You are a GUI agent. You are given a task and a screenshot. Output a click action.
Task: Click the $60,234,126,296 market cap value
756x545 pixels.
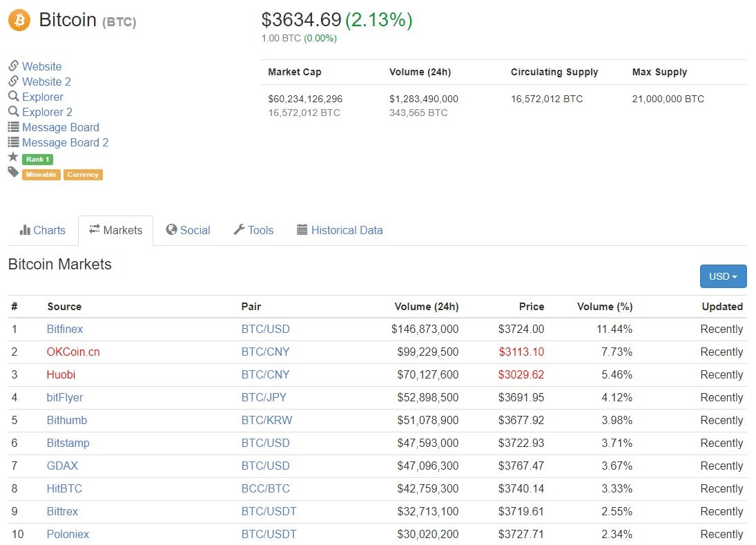pyautogui.click(x=305, y=99)
